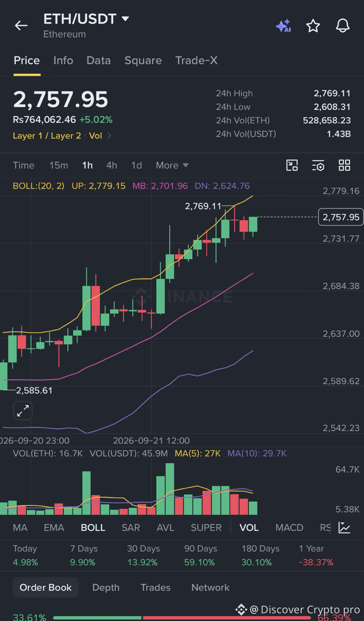Tap the back arrow icon
The image size is (364, 621).
click(x=21, y=26)
